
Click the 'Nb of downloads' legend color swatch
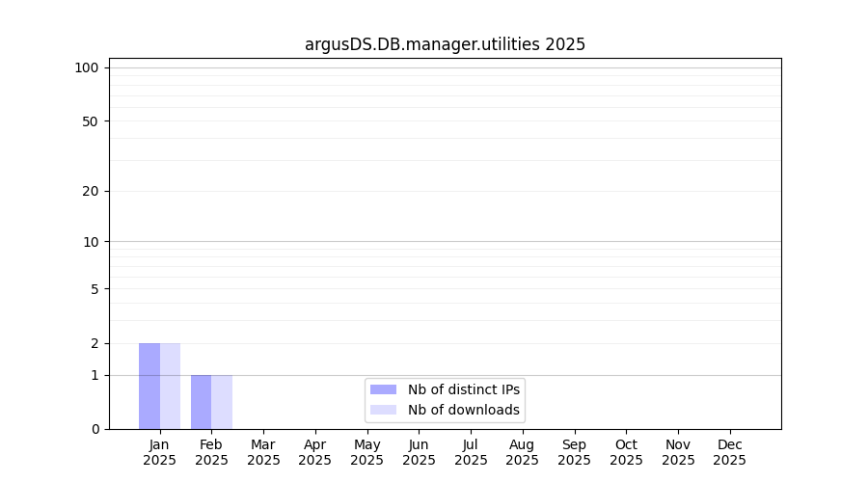click(x=383, y=410)
